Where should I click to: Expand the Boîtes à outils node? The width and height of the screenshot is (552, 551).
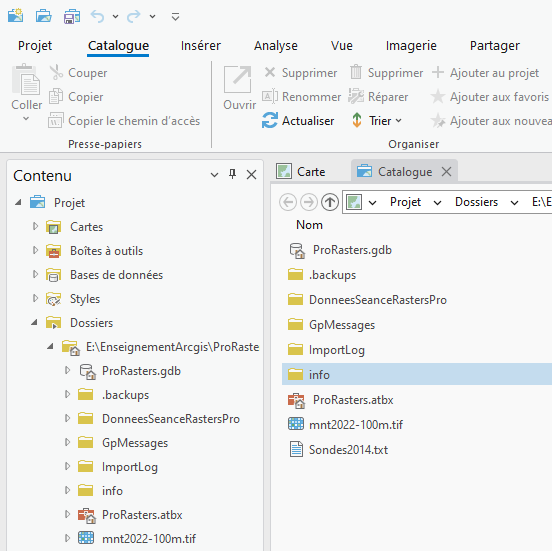[35, 250]
